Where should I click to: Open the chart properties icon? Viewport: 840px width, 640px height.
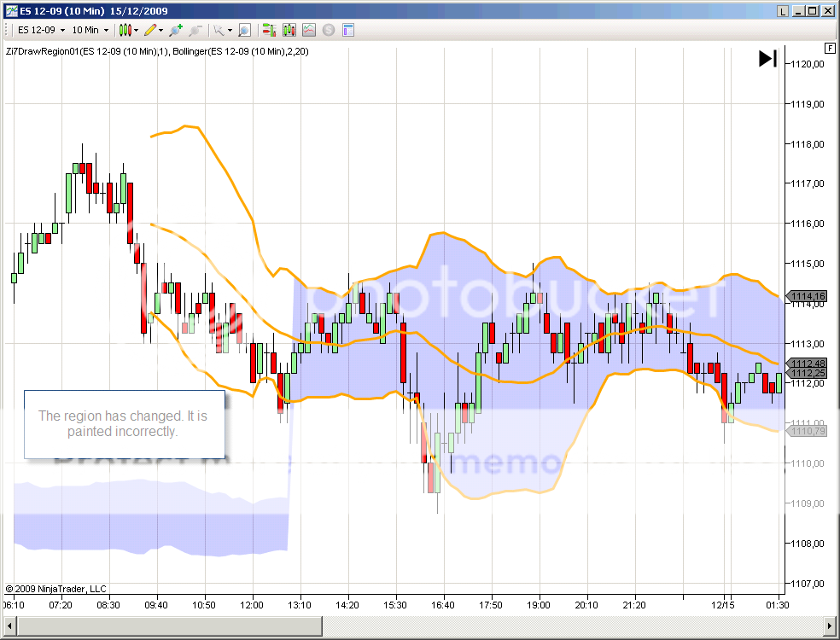[x=348, y=30]
